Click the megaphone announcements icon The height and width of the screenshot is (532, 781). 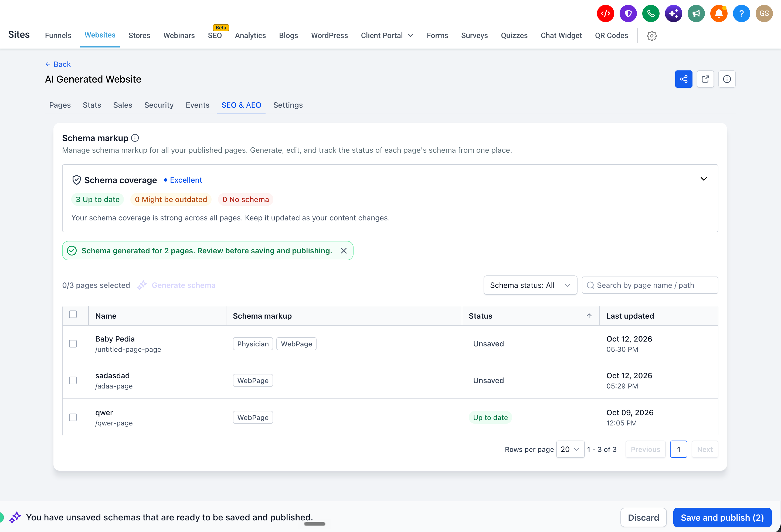(696, 13)
